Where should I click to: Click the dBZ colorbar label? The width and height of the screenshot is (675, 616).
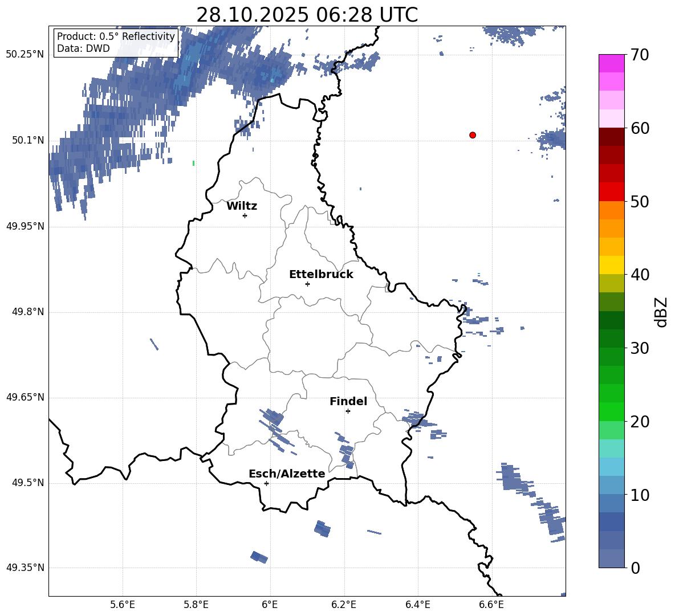tap(661, 312)
